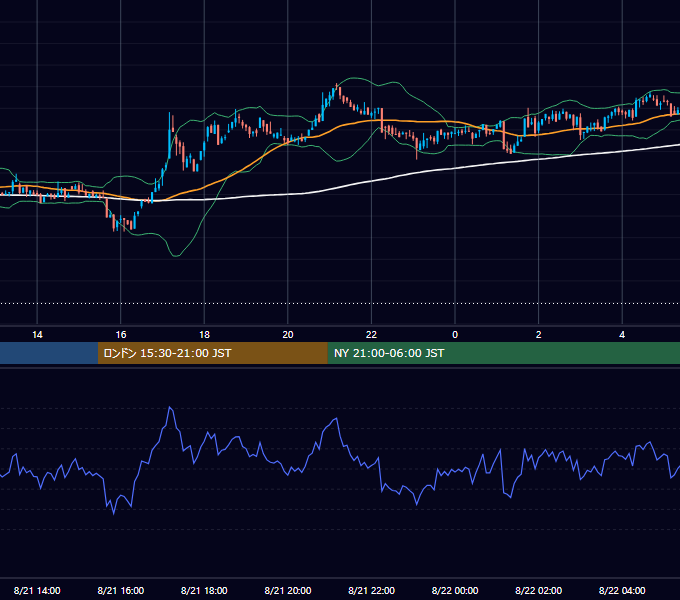Click the London session bar 15:30-21:00 JST
The image size is (680, 600).
(x=212, y=353)
